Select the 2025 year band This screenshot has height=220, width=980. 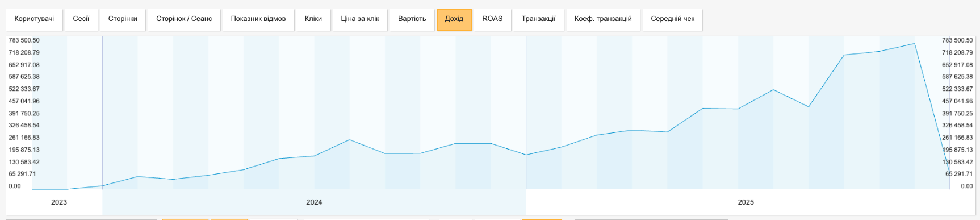(746, 202)
